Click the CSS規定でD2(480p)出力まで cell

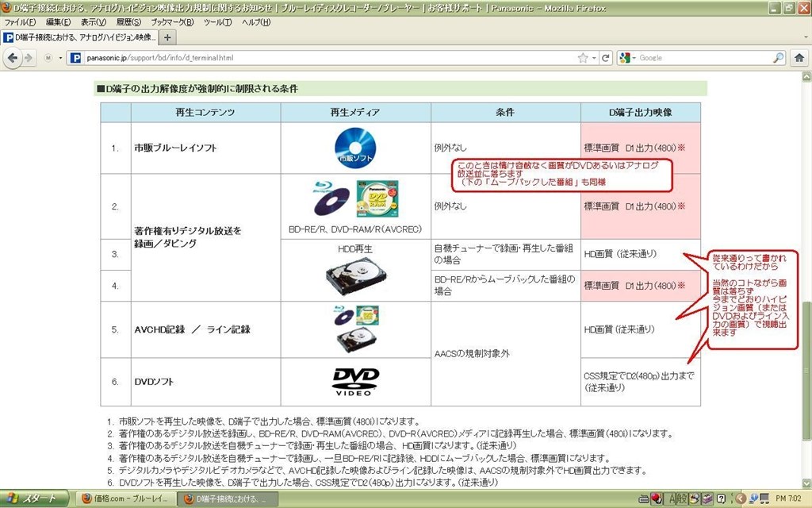(641, 382)
